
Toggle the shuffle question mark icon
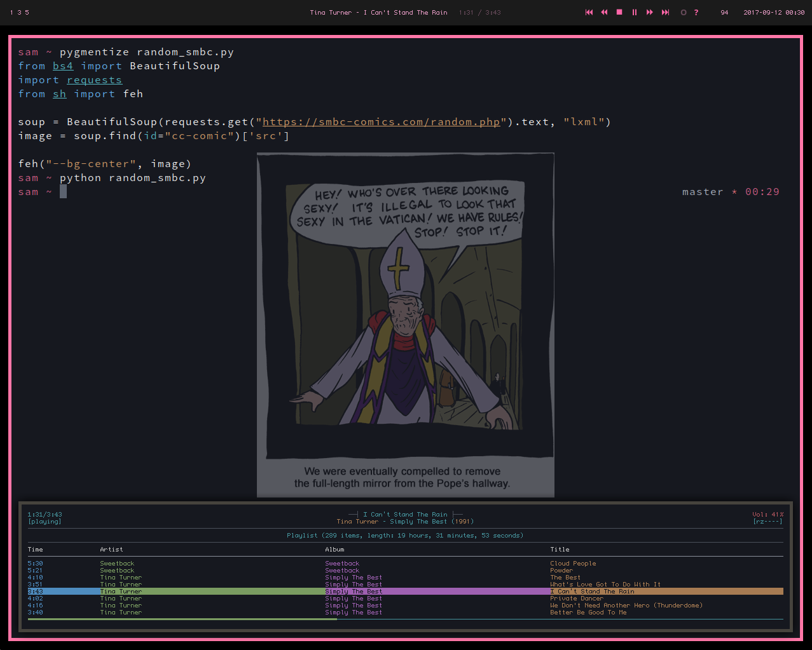coord(696,12)
